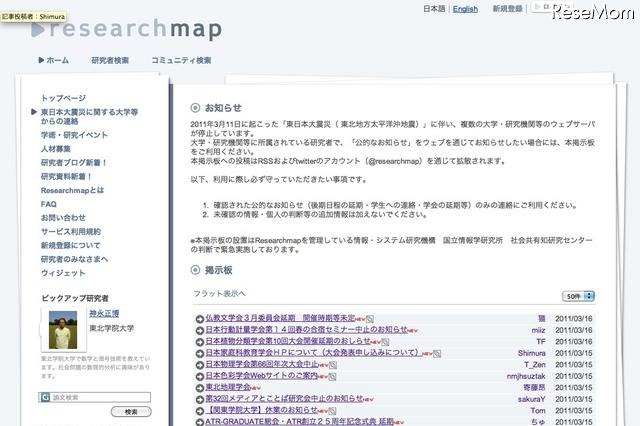This screenshot has height=426, width=640.
Task: Click 新規登録 at the top right
Action: (x=508, y=9)
